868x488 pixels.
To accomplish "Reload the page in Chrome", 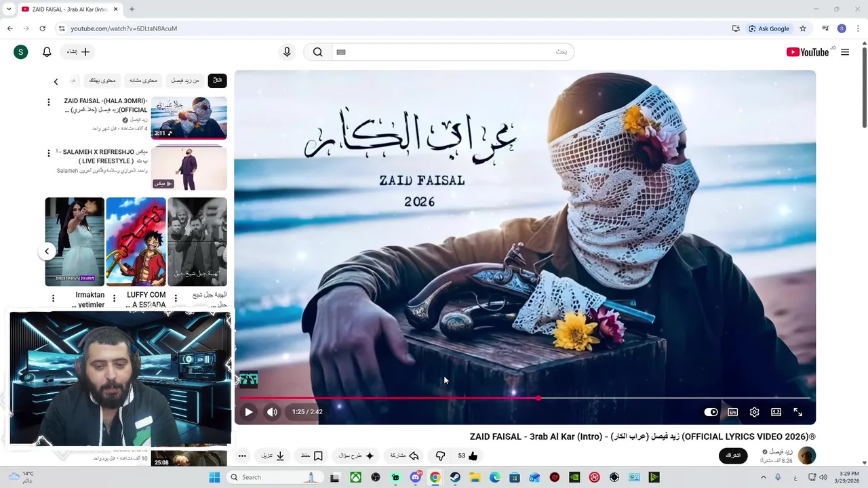I will tap(42, 28).
